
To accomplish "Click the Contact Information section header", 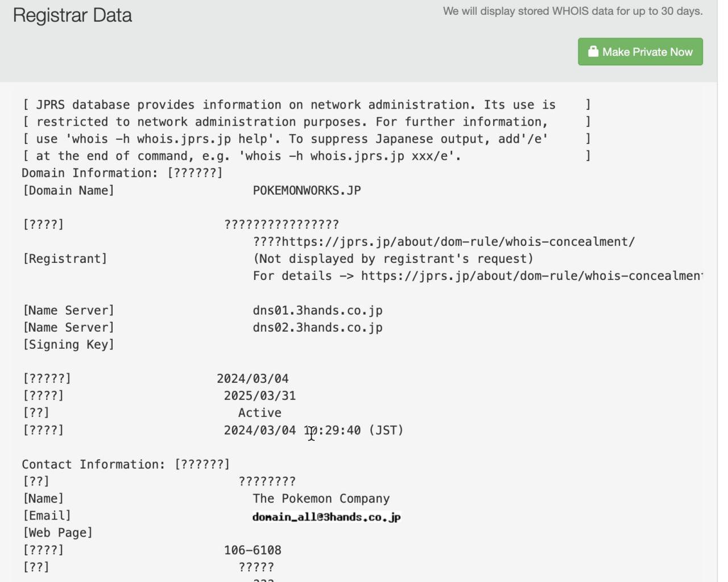I will 126,464.
